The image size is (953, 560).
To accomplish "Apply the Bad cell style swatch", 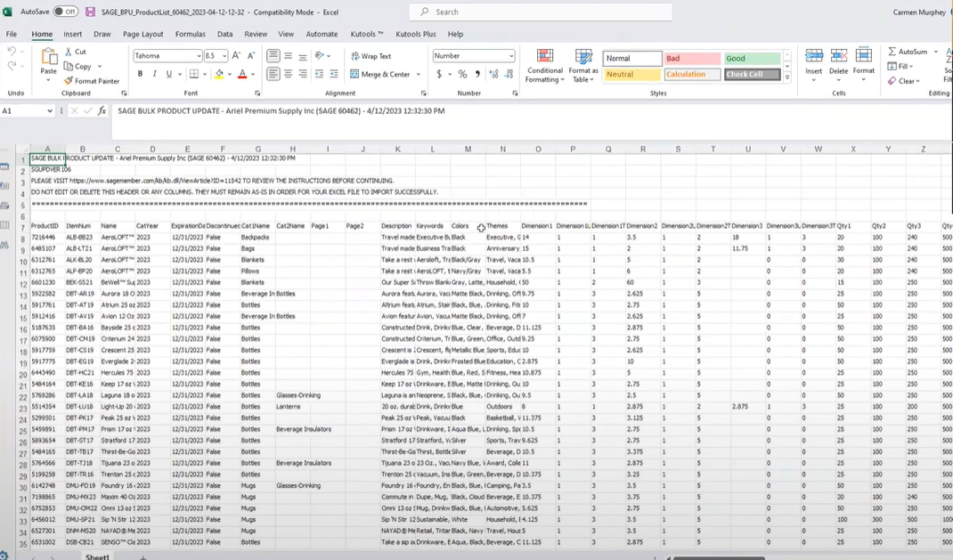I will tap(690, 58).
